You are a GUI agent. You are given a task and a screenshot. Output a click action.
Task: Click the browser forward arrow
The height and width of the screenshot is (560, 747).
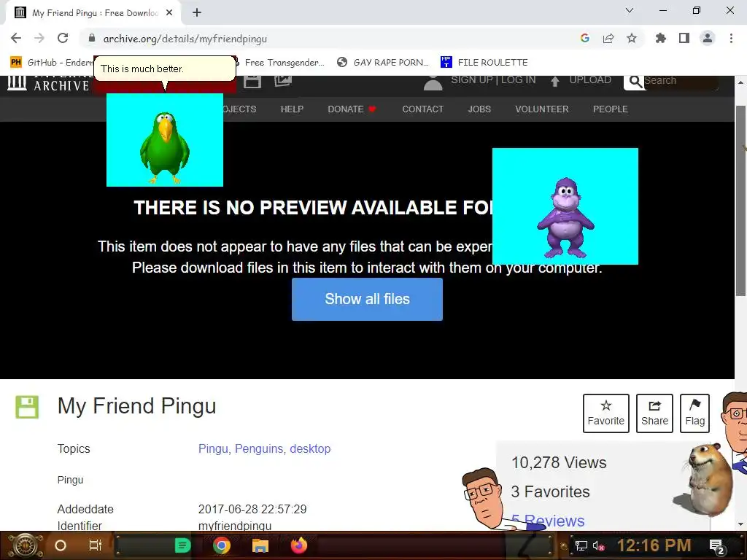tap(39, 38)
